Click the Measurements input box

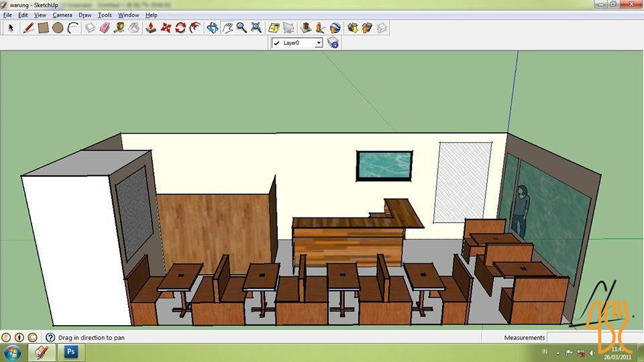point(590,337)
